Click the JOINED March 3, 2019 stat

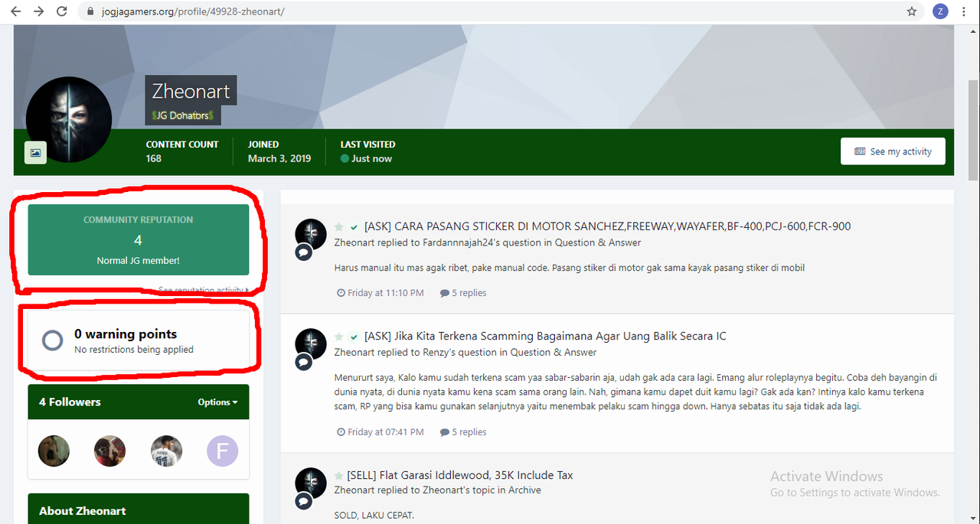[x=279, y=151]
